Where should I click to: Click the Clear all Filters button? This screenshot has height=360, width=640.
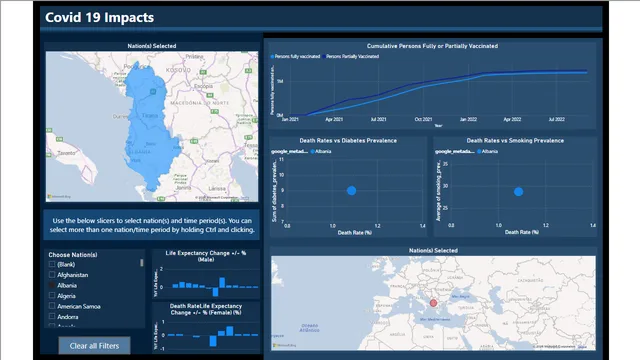coord(94,346)
